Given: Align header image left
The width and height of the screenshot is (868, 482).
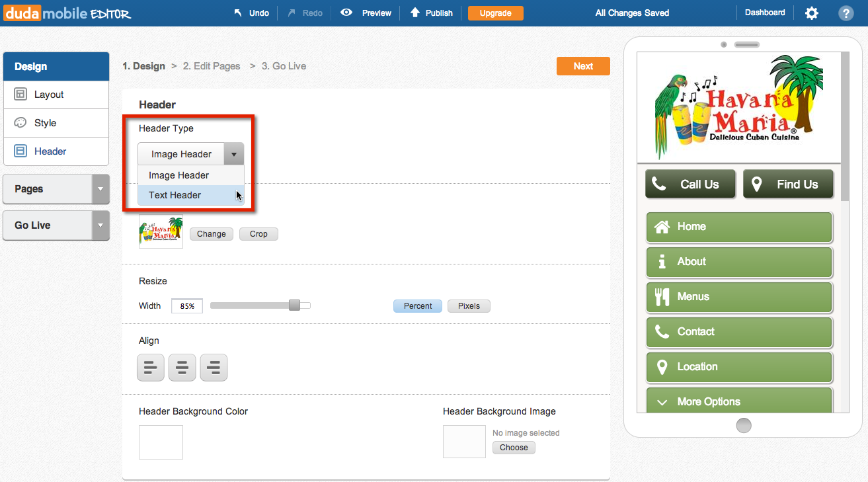Looking at the screenshot, I should pos(151,368).
